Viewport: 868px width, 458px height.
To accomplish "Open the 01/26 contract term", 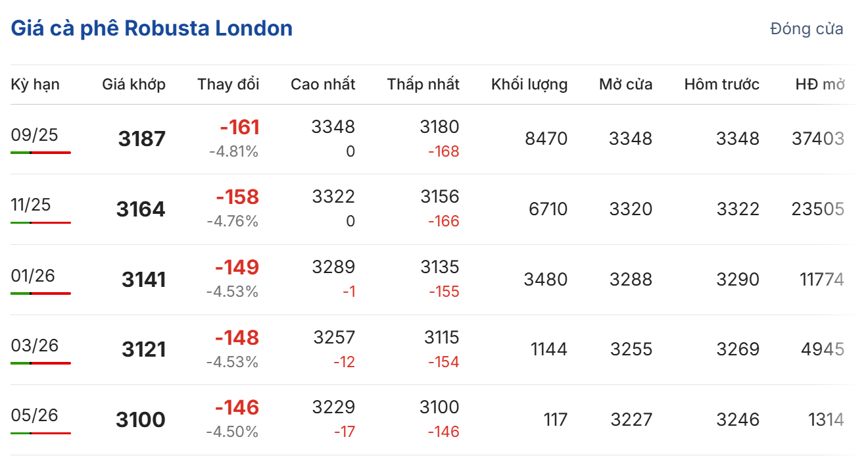I will click(x=33, y=275).
